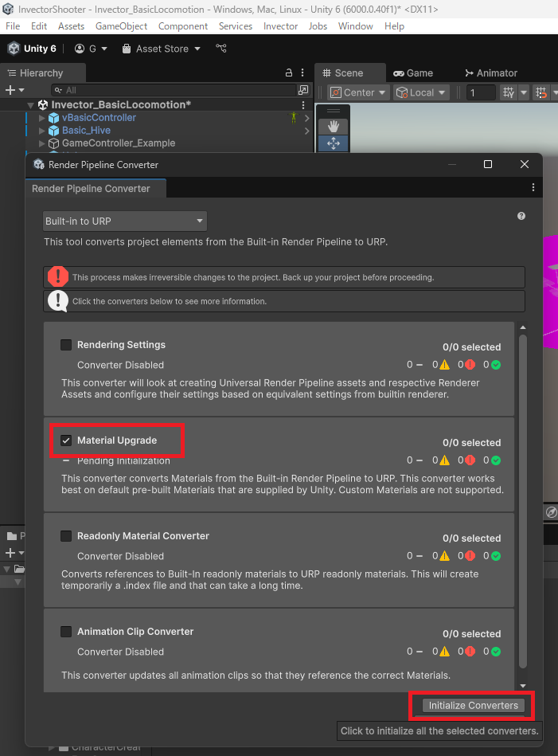This screenshot has height=756, width=558.
Task: Expand the GameController_Example object
Action: point(42,143)
